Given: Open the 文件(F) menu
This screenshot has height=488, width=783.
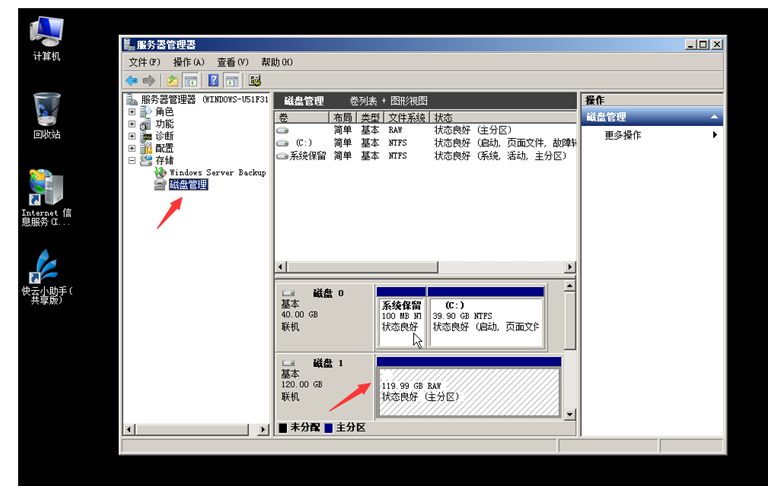Looking at the screenshot, I should point(144,62).
